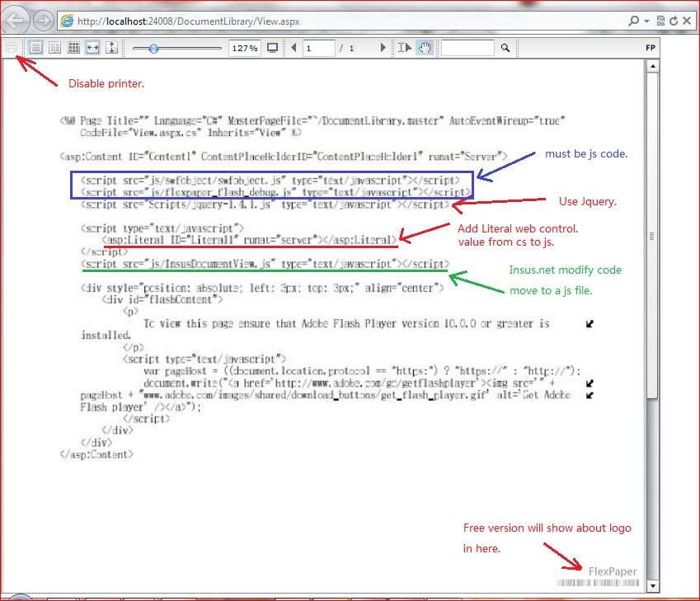Click the asp:Literal ID="Literal1" line
Image resolution: width=700 pixels, height=601 pixels.
pyautogui.click(x=250, y=240)
